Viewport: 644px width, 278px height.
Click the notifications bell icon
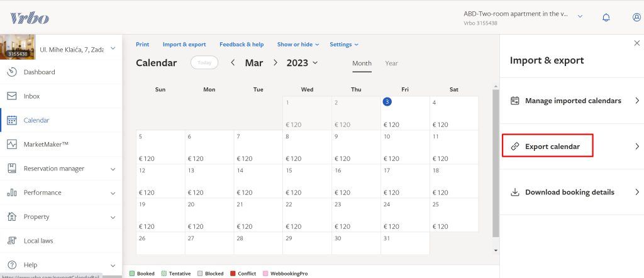(606, 18)
